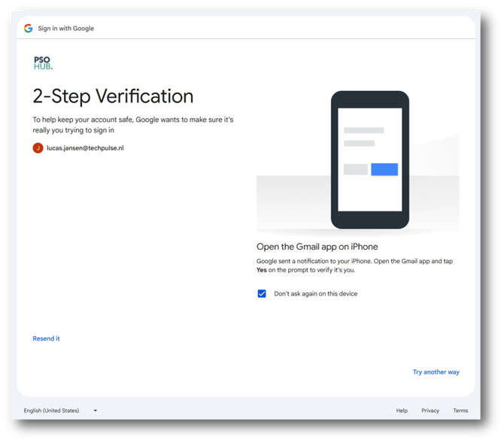Open the Terms footer link
Screen dimensions: 504x443
[460, 411]
